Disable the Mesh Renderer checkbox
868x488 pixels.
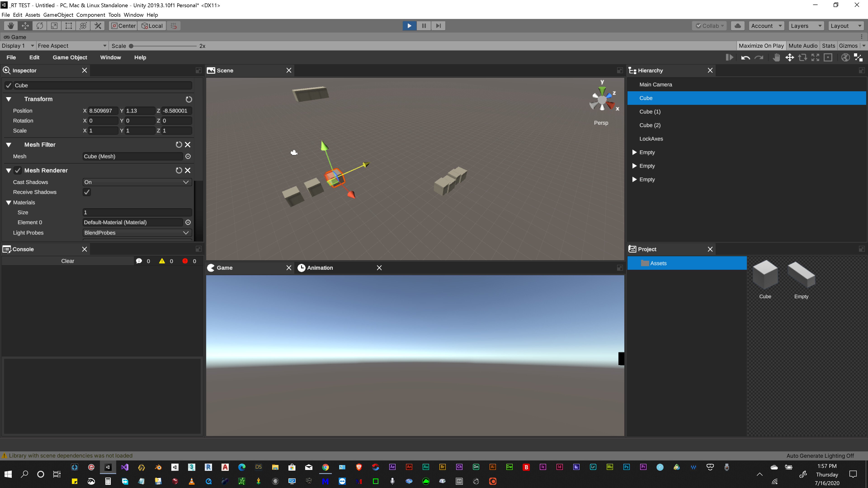(18, 170)
